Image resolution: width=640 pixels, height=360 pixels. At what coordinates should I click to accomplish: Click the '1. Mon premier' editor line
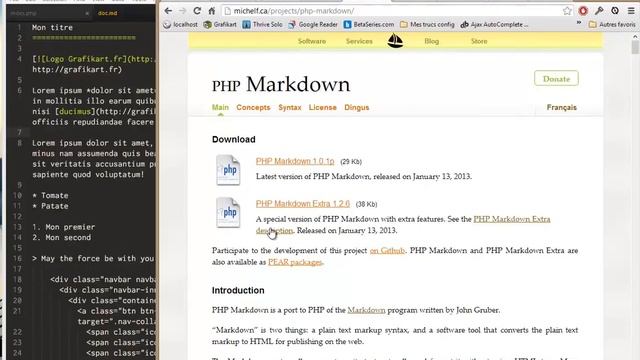[64, 227]
